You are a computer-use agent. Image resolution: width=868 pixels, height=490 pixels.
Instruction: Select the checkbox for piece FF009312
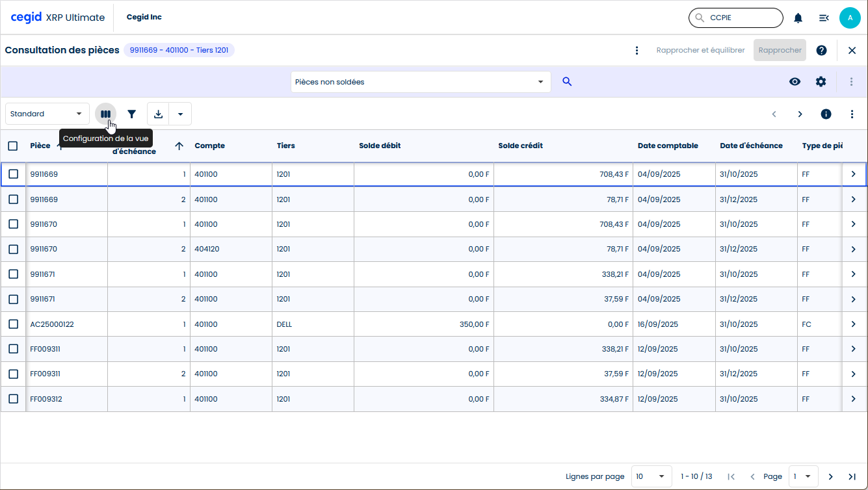tap(13, 399)
